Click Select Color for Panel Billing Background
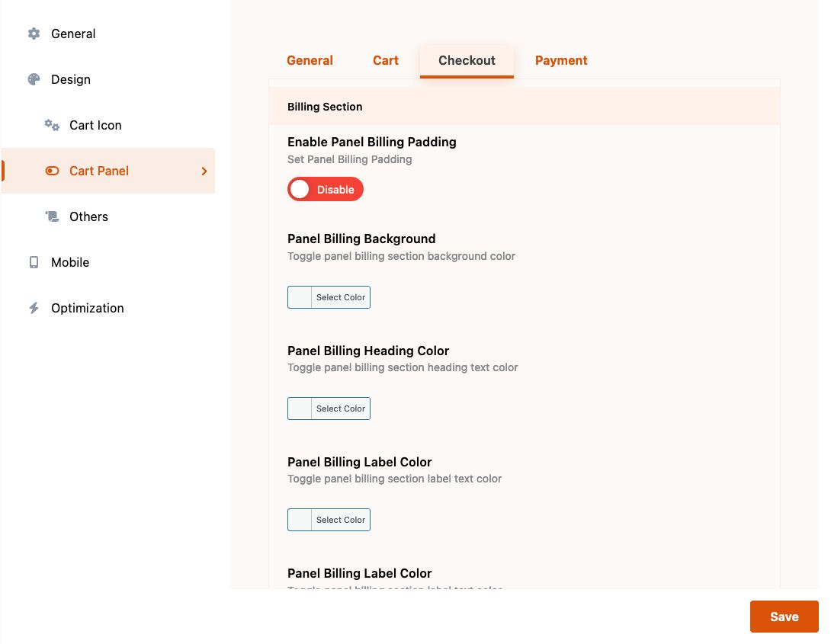The width and height of the screenshot is (831, 644). pyautogui.click(x=340, y=297)
